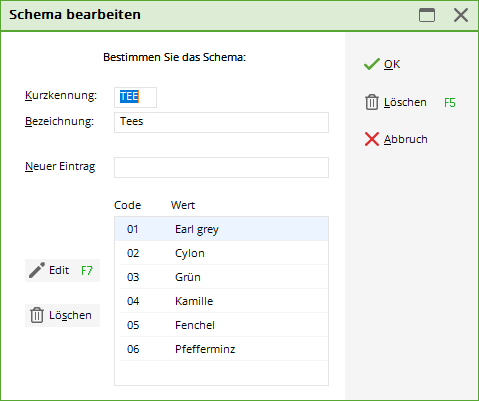
Task: Select the Grün entry code 03
Action: (x=221, y=277)
